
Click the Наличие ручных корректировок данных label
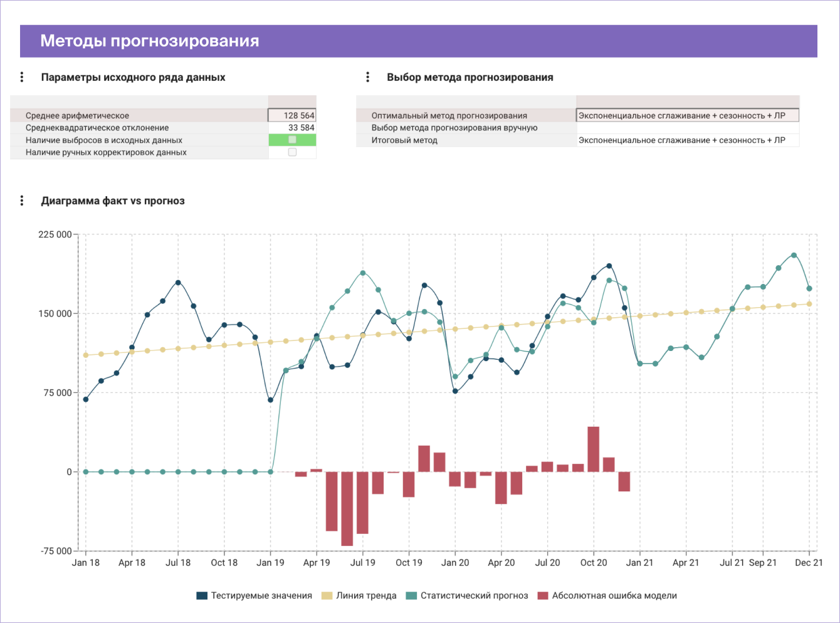coord(106,152)
